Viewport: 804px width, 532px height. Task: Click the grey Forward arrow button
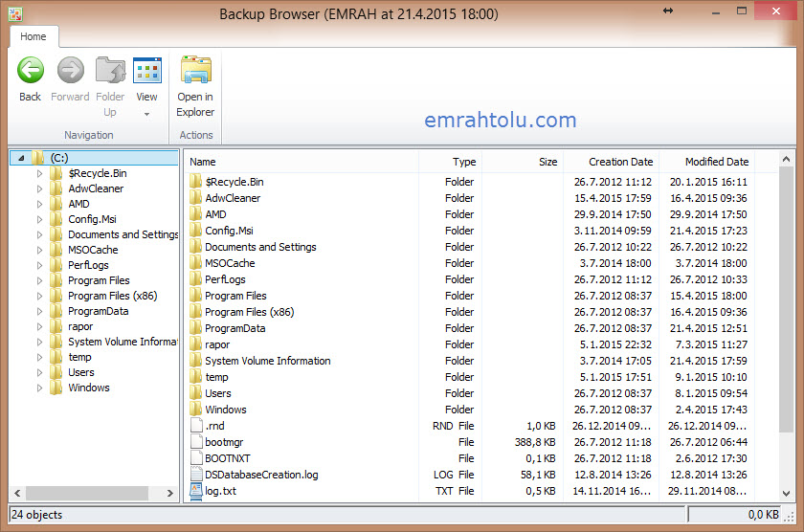70,70
